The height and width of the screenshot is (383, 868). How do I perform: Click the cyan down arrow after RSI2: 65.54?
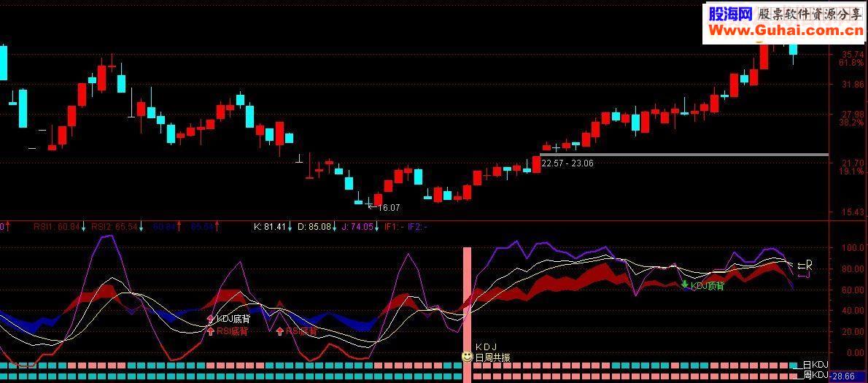click(x=142, y=226)
